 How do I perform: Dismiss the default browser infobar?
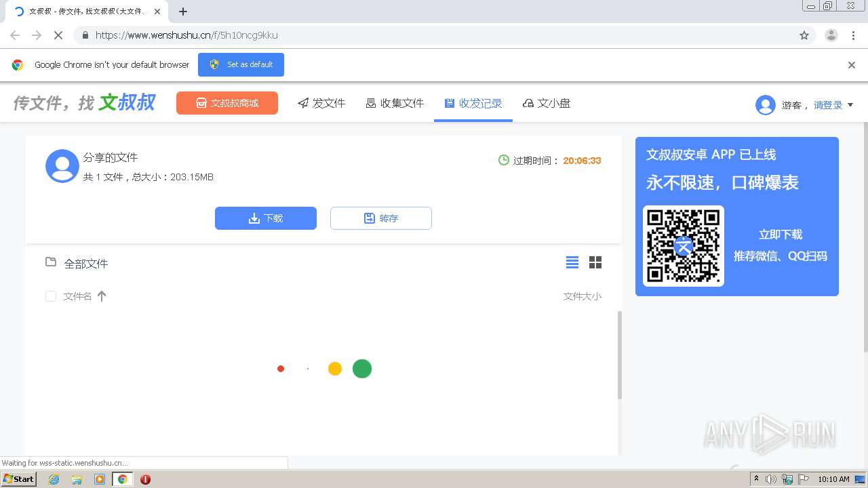852,65
